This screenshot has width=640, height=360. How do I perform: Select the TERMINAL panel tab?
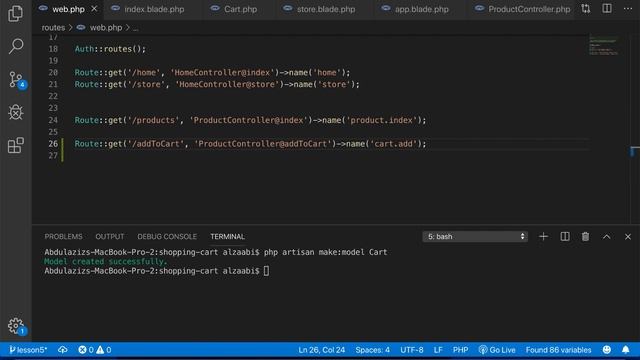pyautogui.click(x=227, y=237)
